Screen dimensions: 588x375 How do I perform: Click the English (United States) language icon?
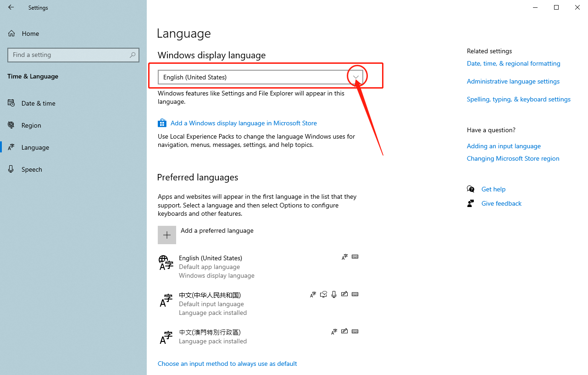tap(166, 263)
